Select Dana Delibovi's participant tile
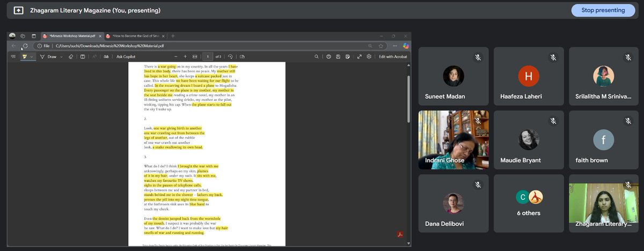This screenshot has height=251, width=644. [x=453, y=203]
